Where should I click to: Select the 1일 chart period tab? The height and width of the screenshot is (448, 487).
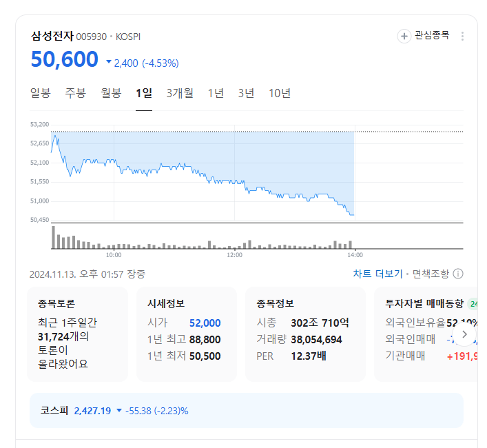[x=144, y=93]
